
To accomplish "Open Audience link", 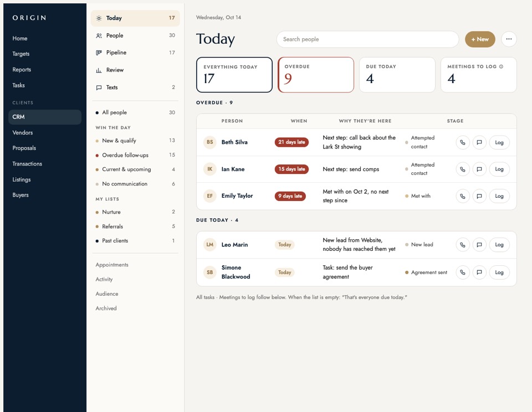I will click(x=106, y=293).
